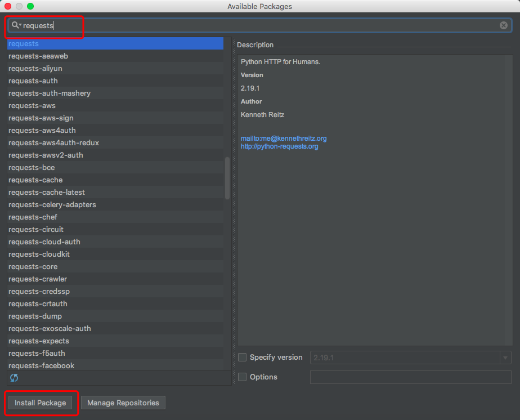This screenshot has width=520, height=420.
Task: Select requests-cache in the list
Action: click(x=115, y=180)
